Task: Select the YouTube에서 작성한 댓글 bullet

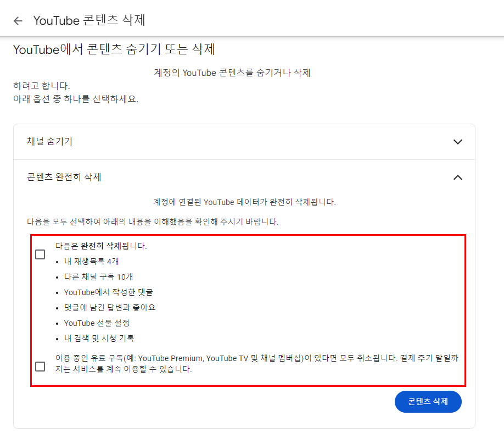Action: pyautogui.click(x=108, y=292)
